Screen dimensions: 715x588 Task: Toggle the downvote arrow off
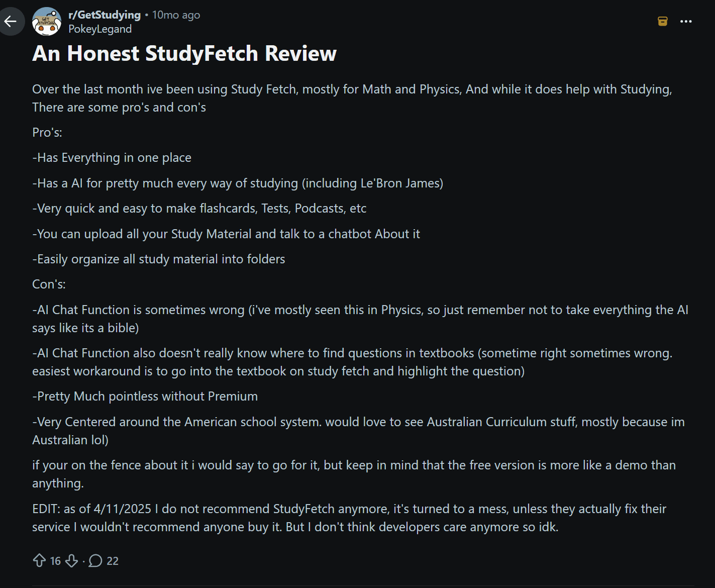(71, 560)
